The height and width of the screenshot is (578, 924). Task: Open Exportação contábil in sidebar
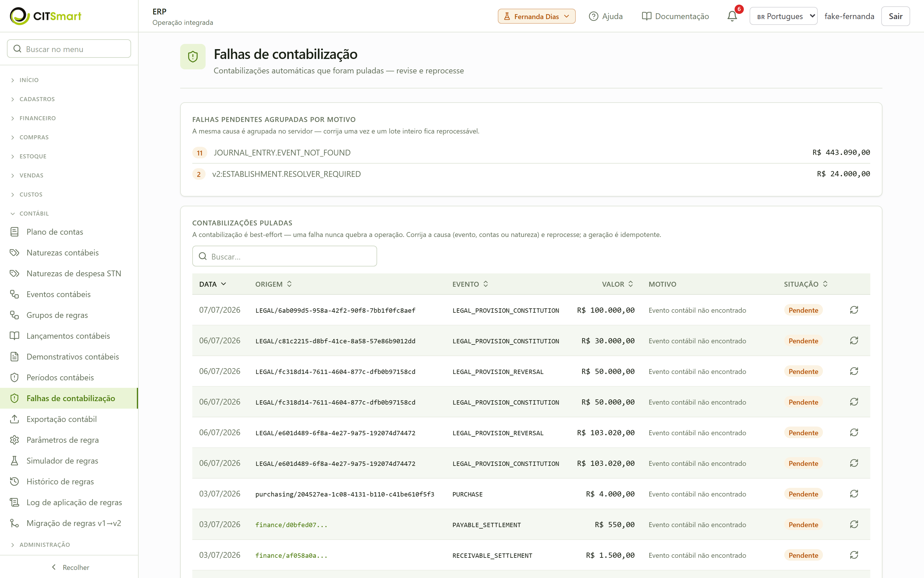[x=69, y=419]
